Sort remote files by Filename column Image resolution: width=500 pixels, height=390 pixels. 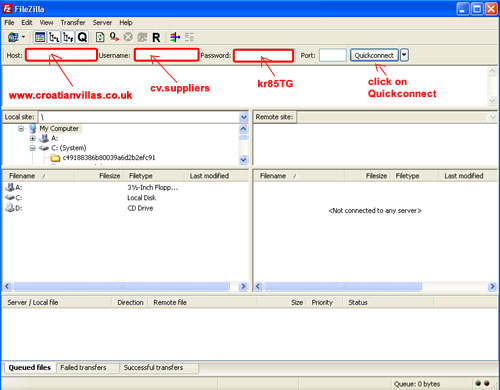(x=299, y=176)
